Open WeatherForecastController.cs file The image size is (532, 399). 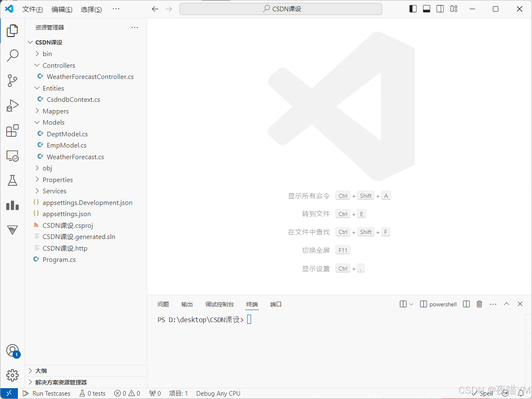(90, 76)
